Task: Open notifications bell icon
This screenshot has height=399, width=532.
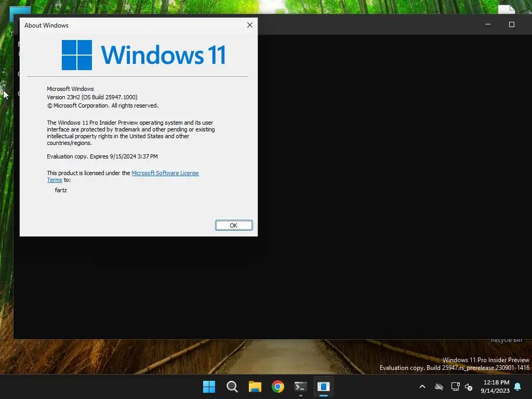Action: tap(518, 387)
